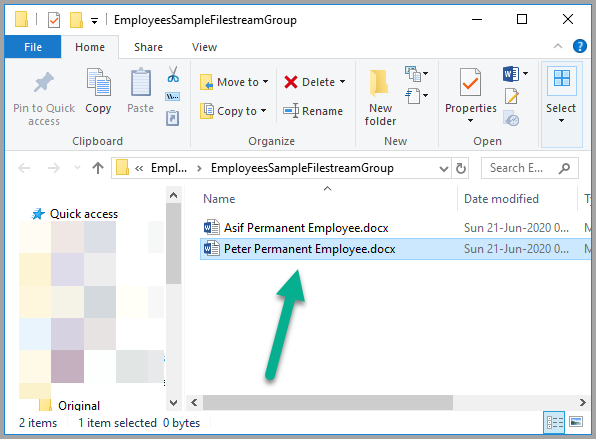Expand the Delete options arrow
The image size is (596, 439).
coord(342,82)
